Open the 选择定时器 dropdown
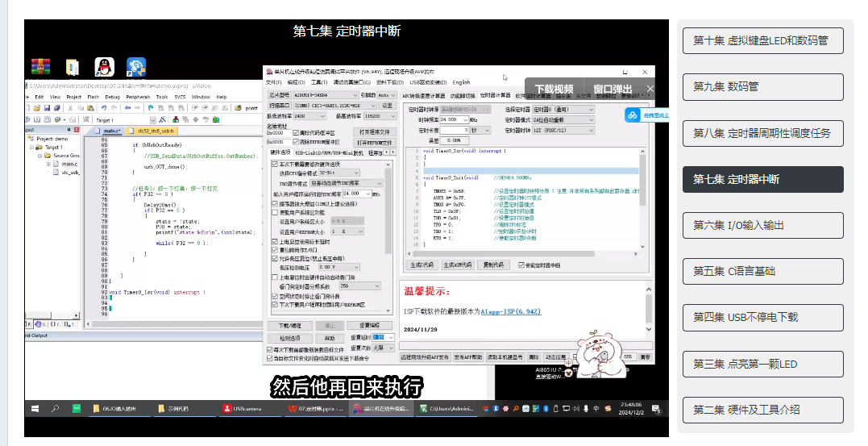 [x=563, y=109]
